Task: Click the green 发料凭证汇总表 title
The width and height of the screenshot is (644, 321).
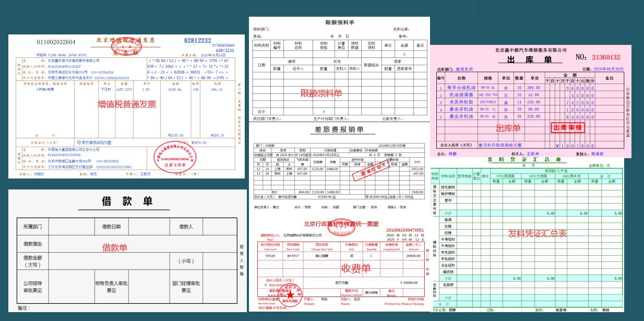Action: pos(523,159)
